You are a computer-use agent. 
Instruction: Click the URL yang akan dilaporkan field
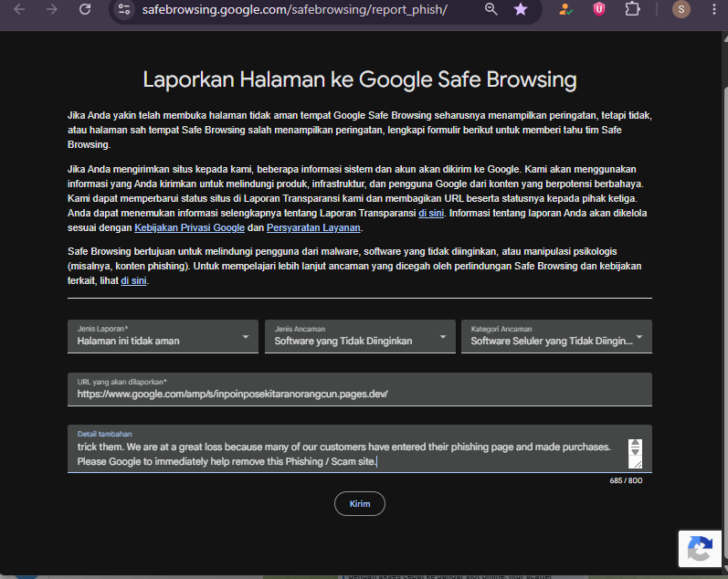point(360,389)
